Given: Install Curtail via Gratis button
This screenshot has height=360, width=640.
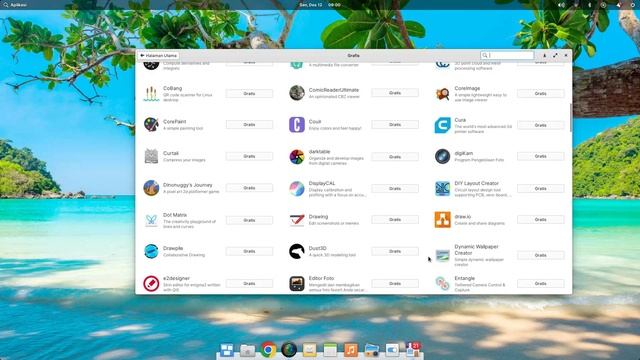Looking at the screenshot, I should pos(249,156).
